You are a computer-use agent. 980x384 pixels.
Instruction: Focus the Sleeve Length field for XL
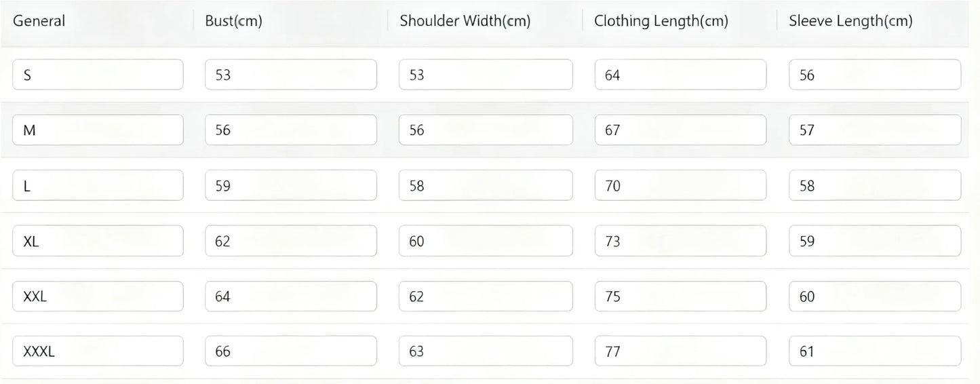[x=874, y=241]
